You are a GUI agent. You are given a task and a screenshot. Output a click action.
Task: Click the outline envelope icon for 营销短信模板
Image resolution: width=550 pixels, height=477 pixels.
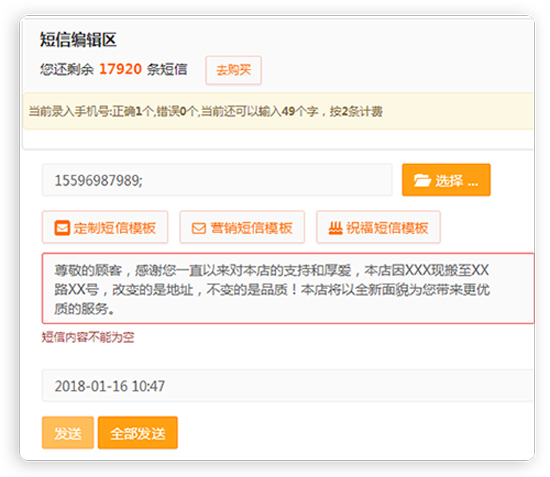pyautogui.click(x=199, y=228)
